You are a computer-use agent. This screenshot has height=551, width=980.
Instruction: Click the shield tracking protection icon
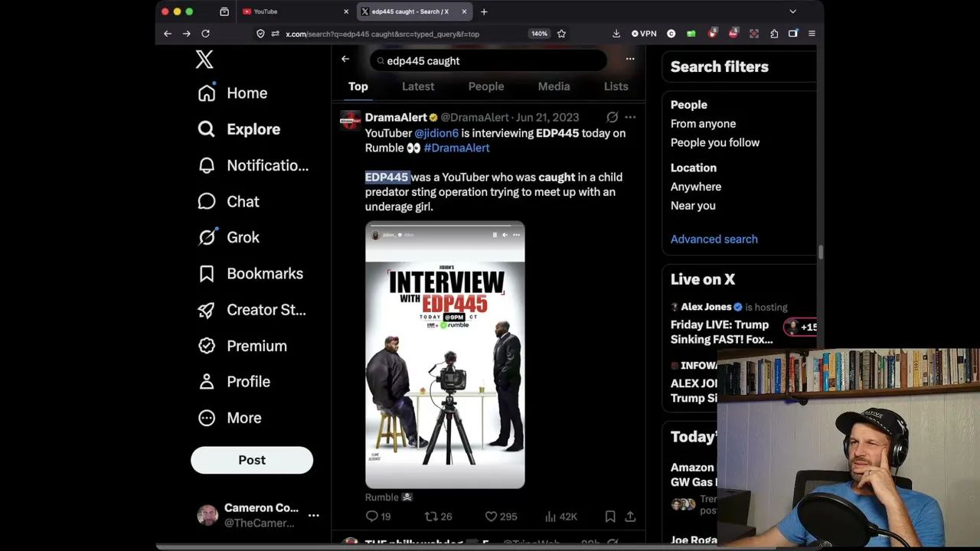[x=260, y=34]
